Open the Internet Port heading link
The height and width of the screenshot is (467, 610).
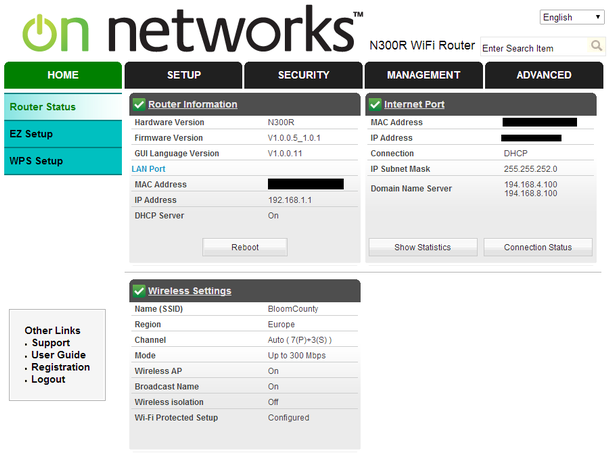[x=414, y=104]
